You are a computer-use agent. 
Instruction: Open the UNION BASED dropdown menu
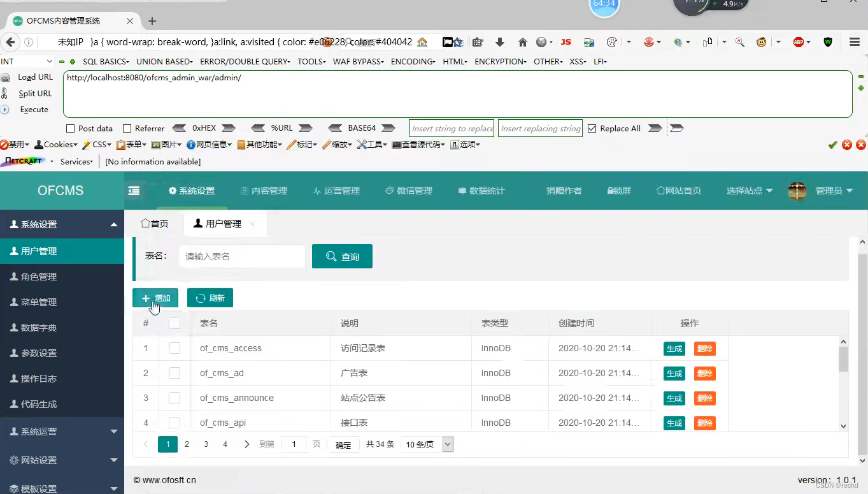pyautogui.click(x=164, y=62)
